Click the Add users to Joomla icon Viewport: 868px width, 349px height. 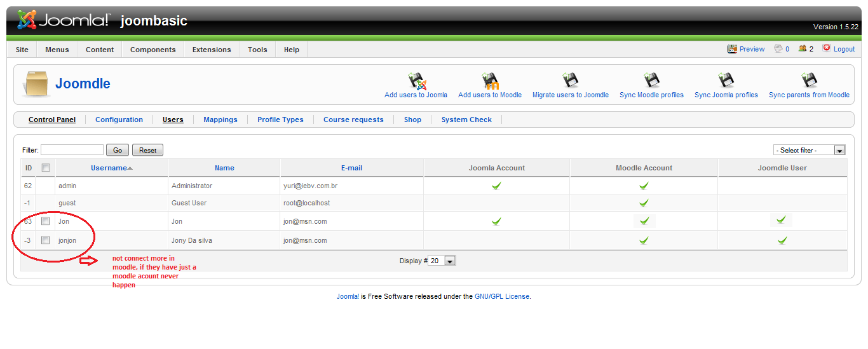[416, 81]
